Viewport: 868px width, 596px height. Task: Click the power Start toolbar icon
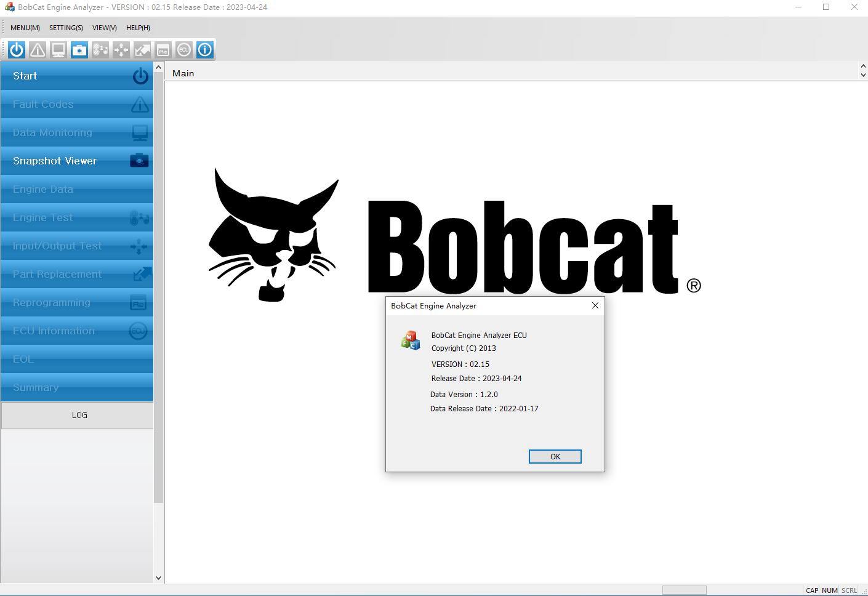[17, 50]
